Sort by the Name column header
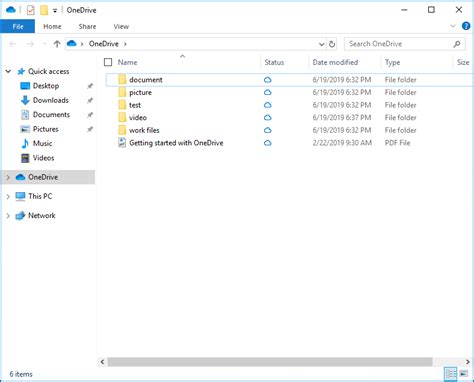Viewport: 474px width, 382px height. click(x=127, y=62)
